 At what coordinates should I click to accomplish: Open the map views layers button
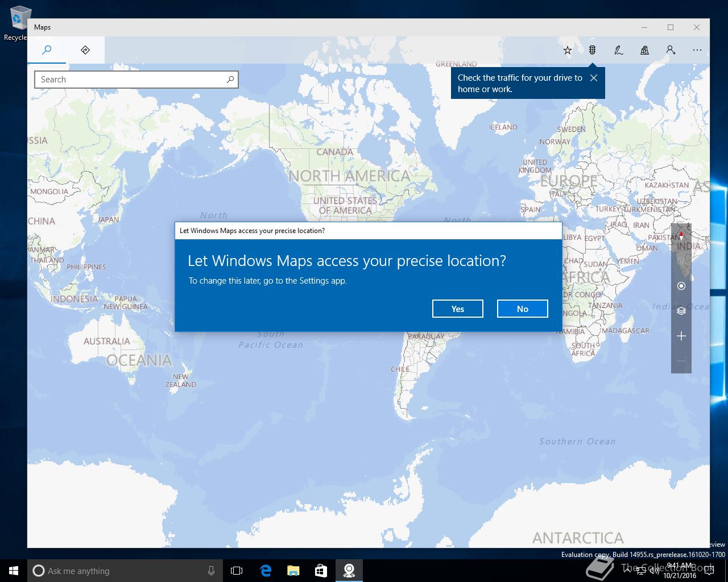[x=681, y=311]
